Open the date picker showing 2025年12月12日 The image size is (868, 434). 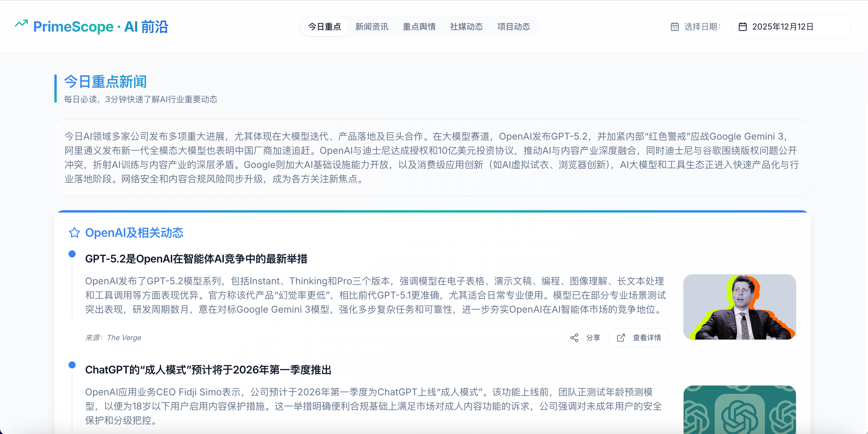coord(791,27)
